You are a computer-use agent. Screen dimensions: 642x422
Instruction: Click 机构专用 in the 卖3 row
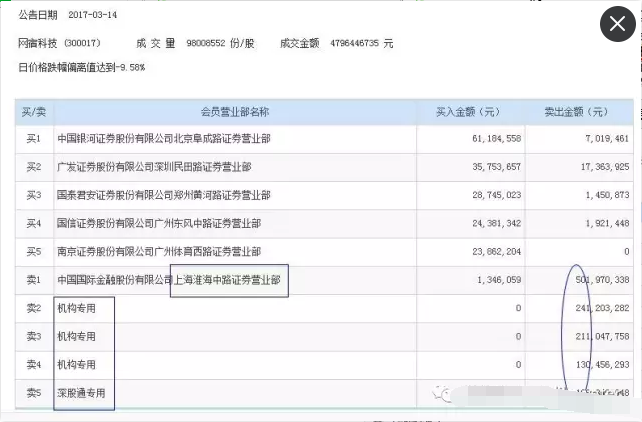[x=76, y=336]
